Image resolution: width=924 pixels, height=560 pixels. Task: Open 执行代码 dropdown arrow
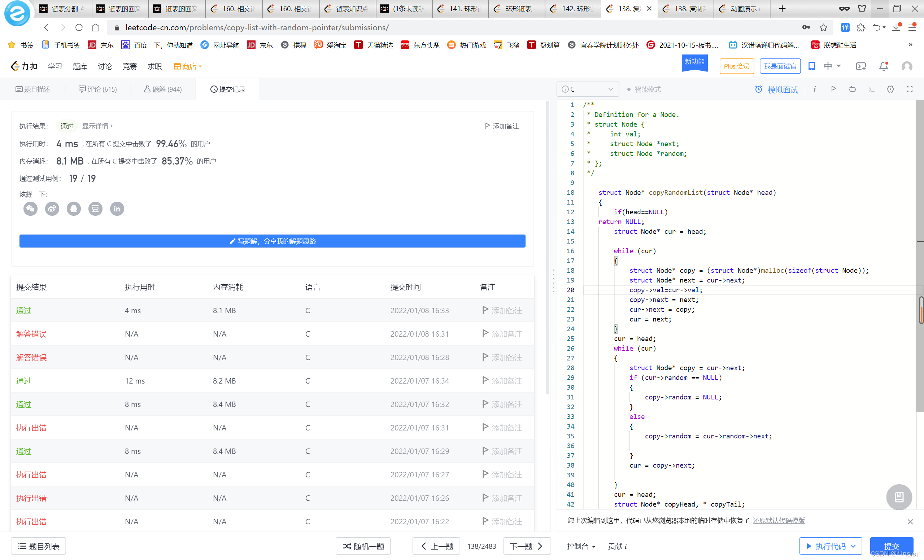tap(853, 546)
